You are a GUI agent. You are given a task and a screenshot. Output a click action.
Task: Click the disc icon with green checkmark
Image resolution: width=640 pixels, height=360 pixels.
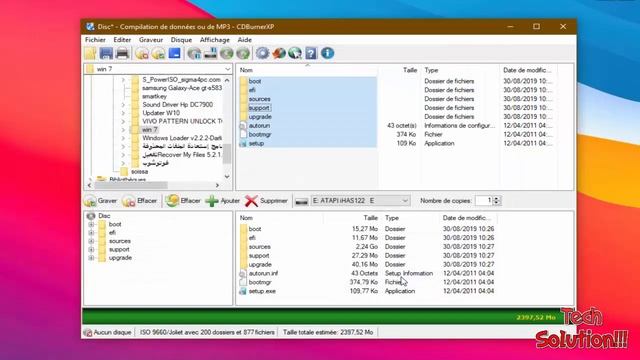click(158, 53)
